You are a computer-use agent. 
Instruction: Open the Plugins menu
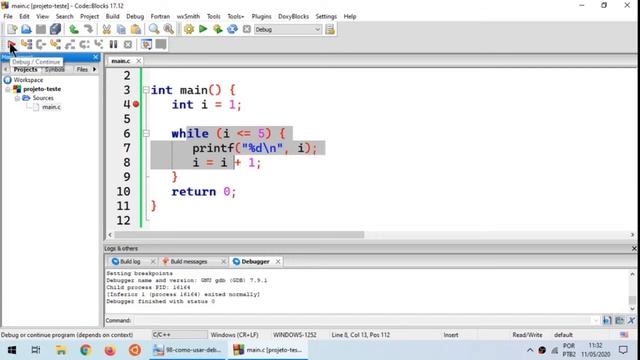coord(261,16)
